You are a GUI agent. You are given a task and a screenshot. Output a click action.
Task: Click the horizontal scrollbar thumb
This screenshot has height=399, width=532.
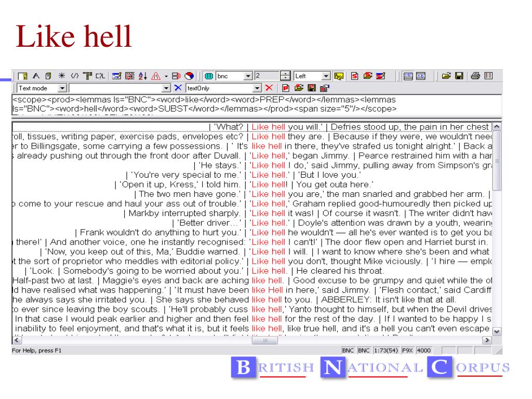(x=265, y=340)
